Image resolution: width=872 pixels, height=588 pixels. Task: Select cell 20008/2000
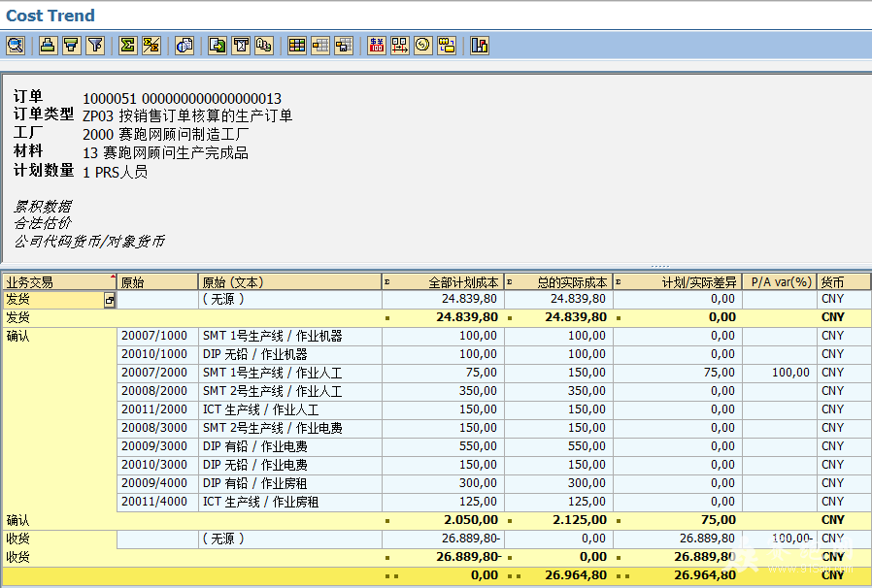[157, 391]
